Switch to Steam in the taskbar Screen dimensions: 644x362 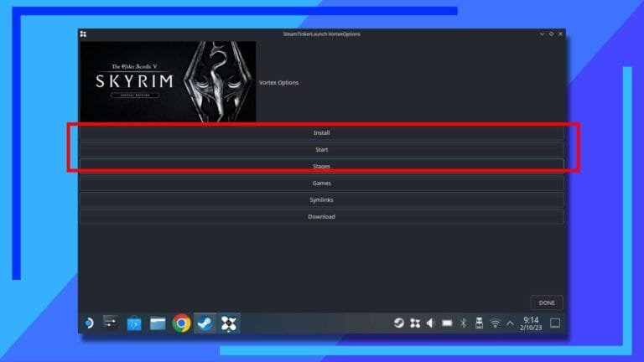pyautogui.click(x=205, y=323)
